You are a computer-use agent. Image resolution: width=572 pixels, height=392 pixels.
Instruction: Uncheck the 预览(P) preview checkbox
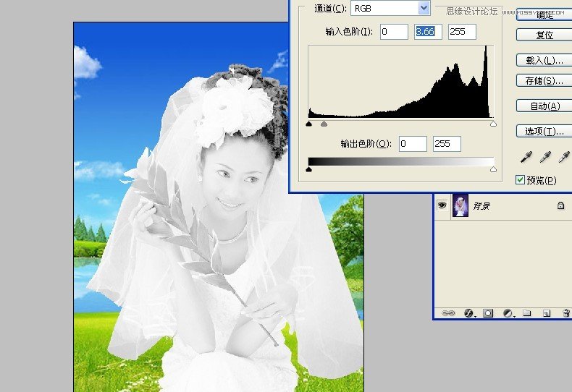pos(520,179)
